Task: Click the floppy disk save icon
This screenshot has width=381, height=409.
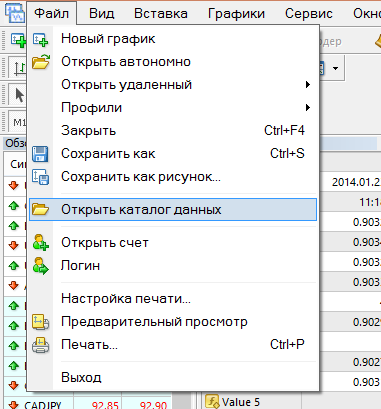Action: [x=40, y=154]
